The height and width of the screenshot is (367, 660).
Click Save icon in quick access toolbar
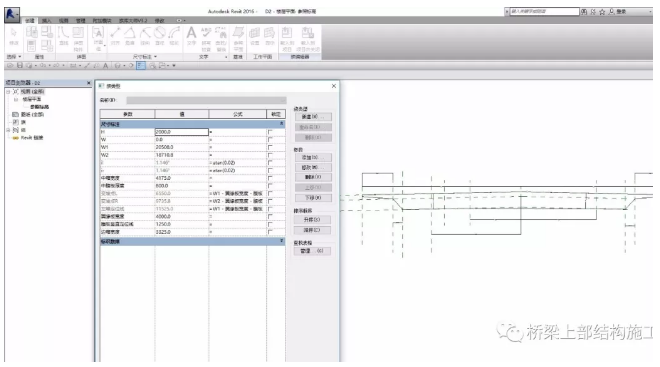pos(20,66)
